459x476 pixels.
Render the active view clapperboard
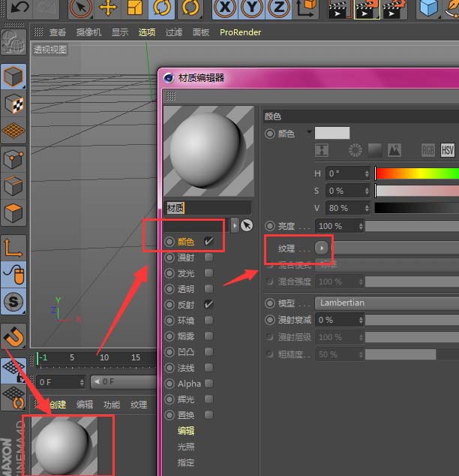[338, 9]
